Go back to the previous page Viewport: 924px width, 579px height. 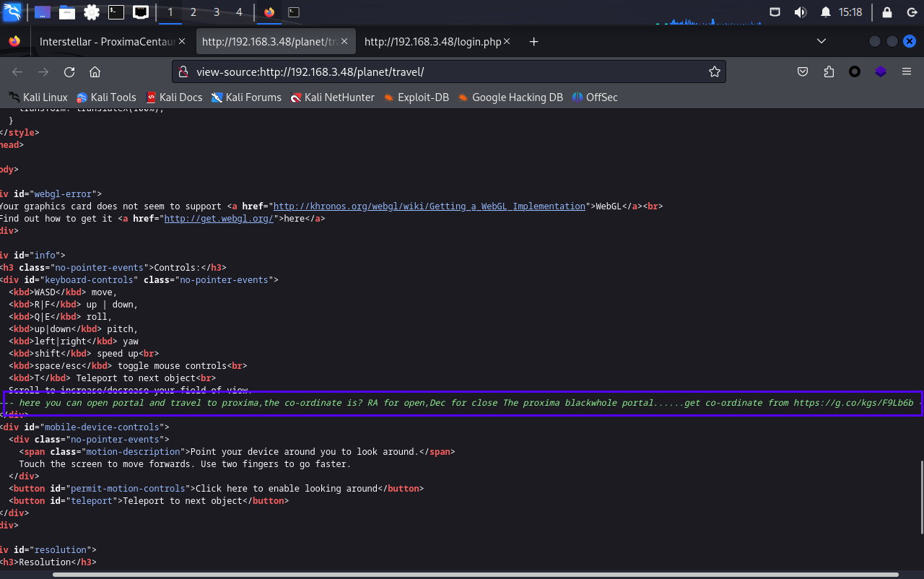coord(17,72)
